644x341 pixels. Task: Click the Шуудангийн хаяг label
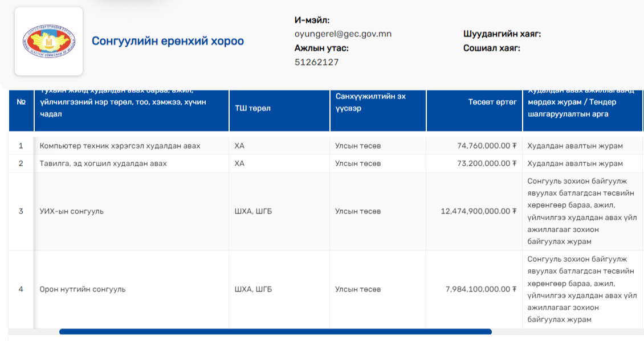click(502, 34)
